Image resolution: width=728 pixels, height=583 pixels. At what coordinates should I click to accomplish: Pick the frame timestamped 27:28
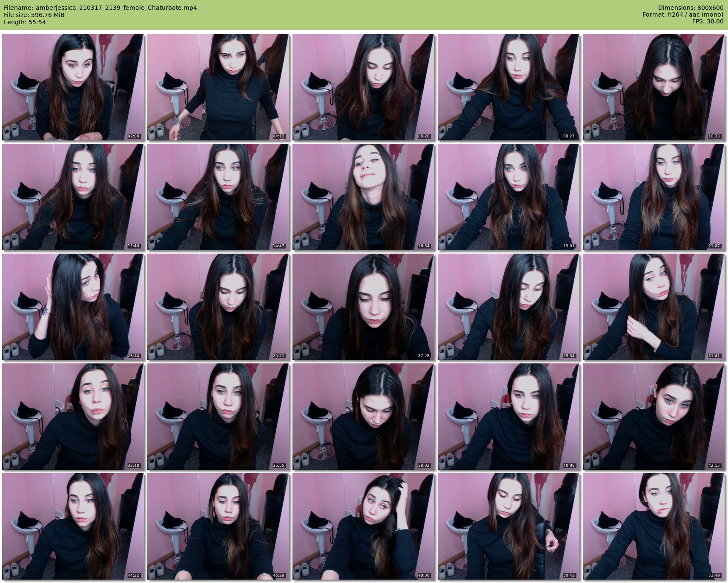coord(364,307)
